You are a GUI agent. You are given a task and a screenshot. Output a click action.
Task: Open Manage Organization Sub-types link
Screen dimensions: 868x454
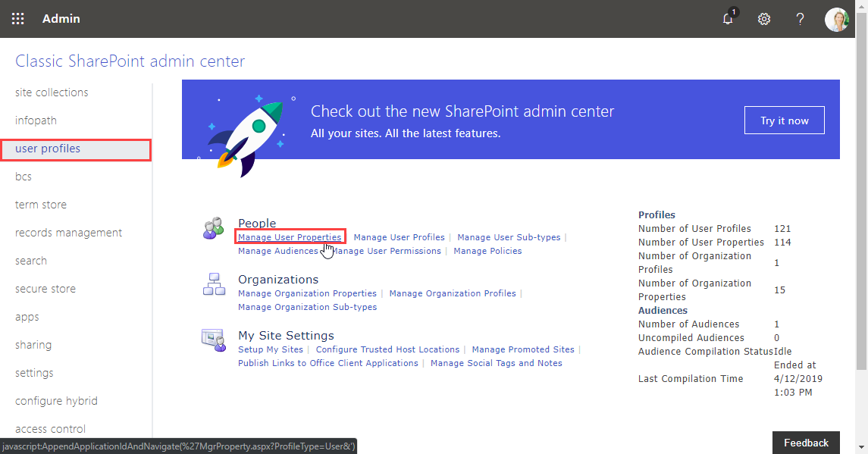point(307,307)
